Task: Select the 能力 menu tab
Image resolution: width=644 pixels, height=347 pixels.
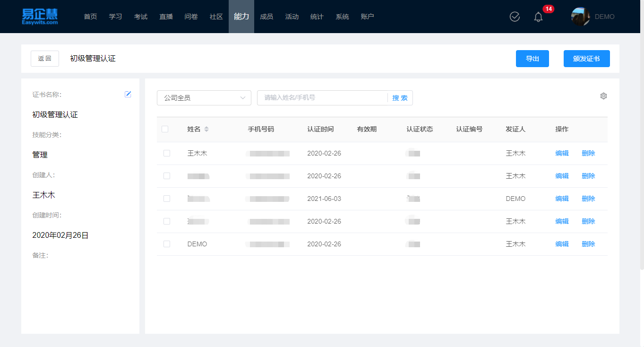Action: coord(241,17)
